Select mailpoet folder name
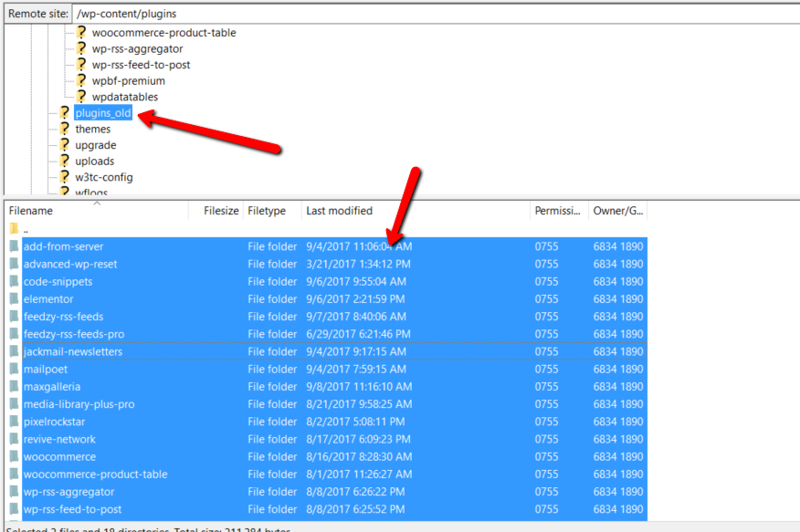800x532 pixels. pyautogui.click(x=46, y=369)
